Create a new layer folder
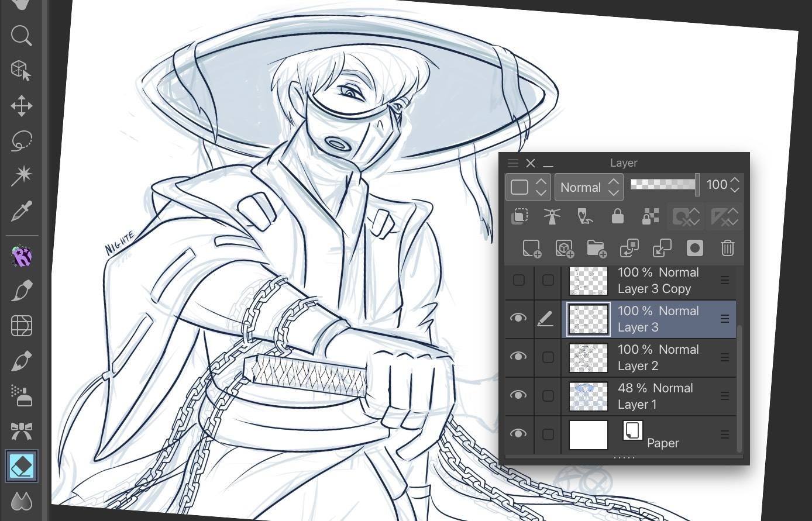Viewport: 812px width, 521px height. (x=596, y=249)
